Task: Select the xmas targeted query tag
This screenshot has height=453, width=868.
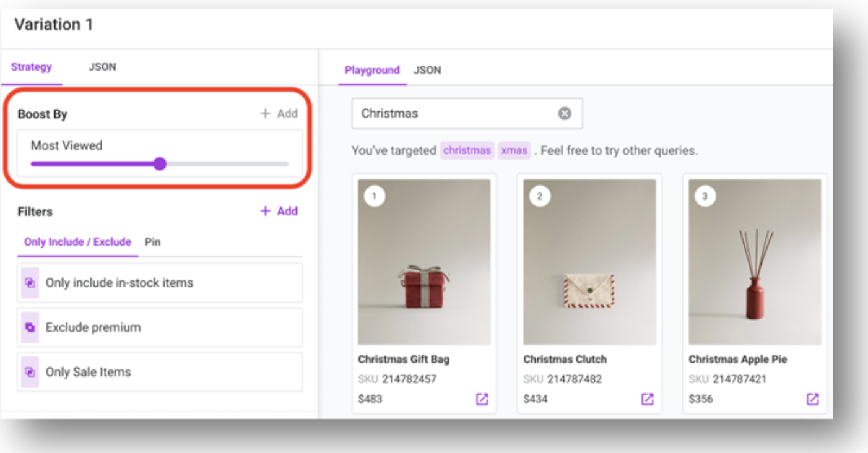Action: point(514,150)
